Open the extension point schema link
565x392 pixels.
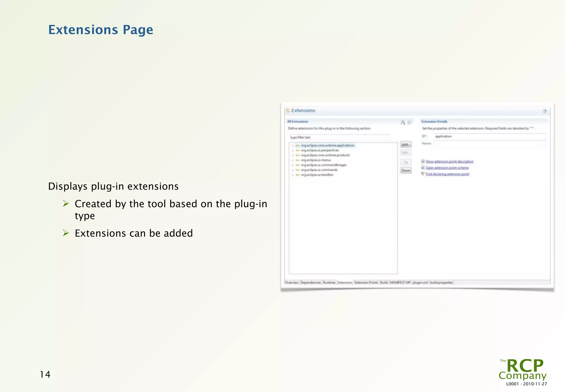447,168
